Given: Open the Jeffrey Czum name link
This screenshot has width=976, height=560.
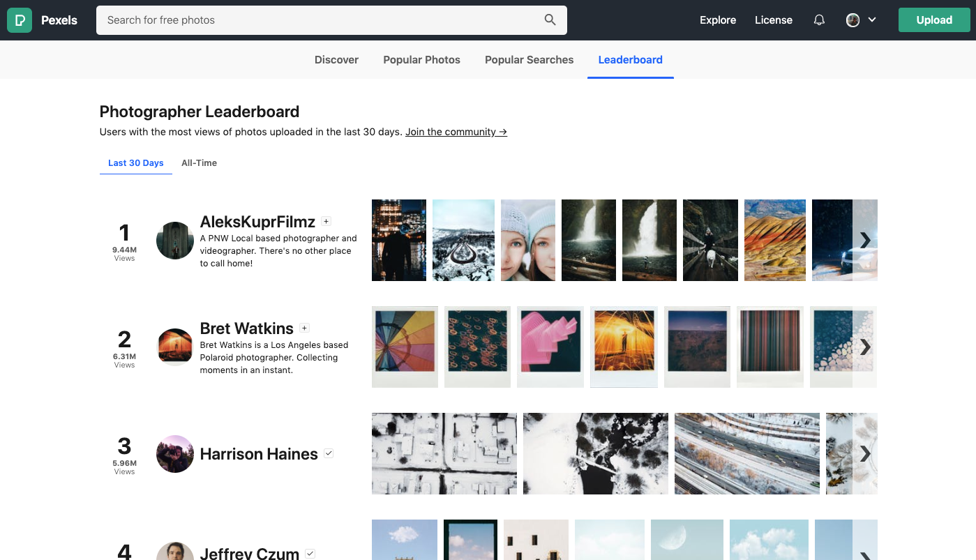Looking at the screenshot, I should pos(249,554).
